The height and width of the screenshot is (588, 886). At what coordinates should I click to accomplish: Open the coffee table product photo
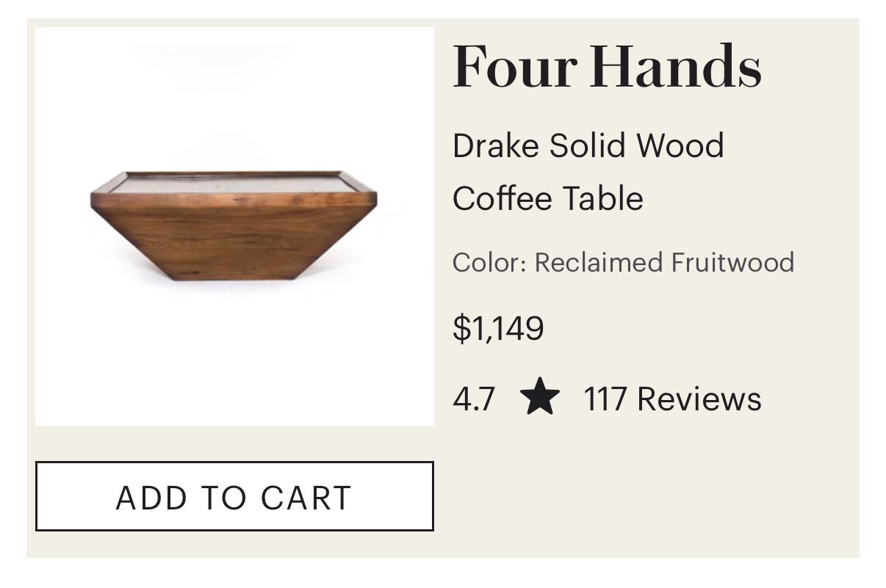pos(234,226)
